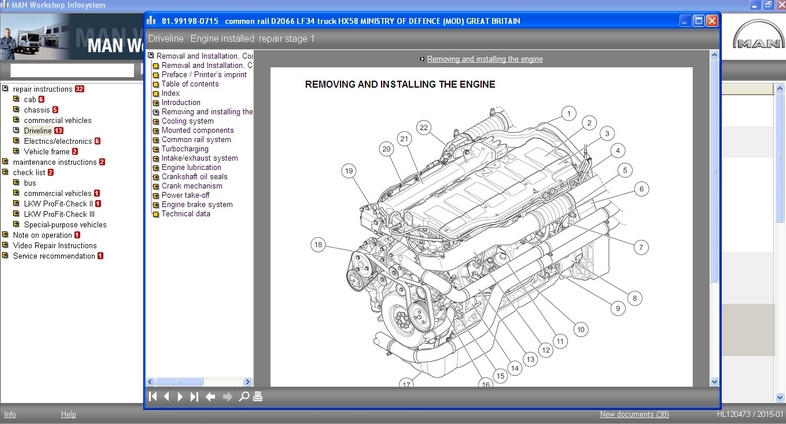
Task: Expand Cooling system chapter icon
Action: (x=156, y=121)
